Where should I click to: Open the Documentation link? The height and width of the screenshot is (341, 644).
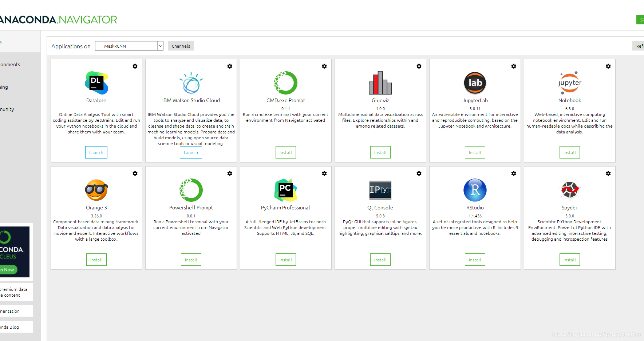click(16, 311)
